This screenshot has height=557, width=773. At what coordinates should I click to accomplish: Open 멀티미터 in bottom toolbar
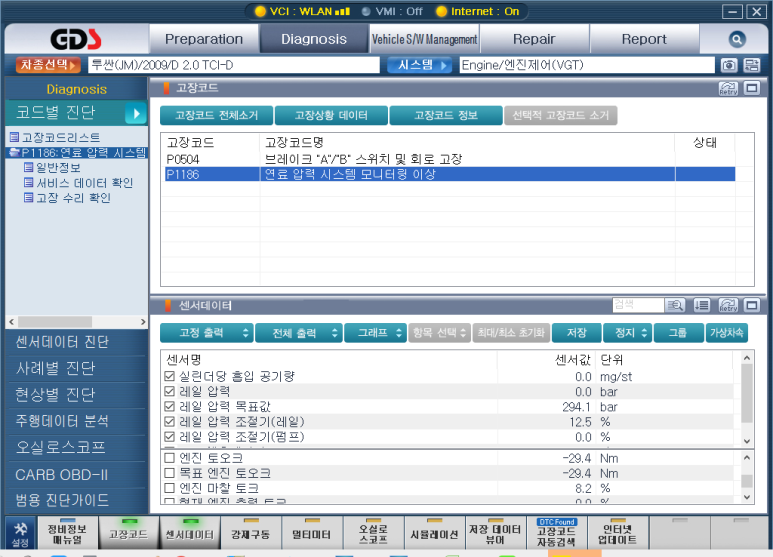click(312, 533)
